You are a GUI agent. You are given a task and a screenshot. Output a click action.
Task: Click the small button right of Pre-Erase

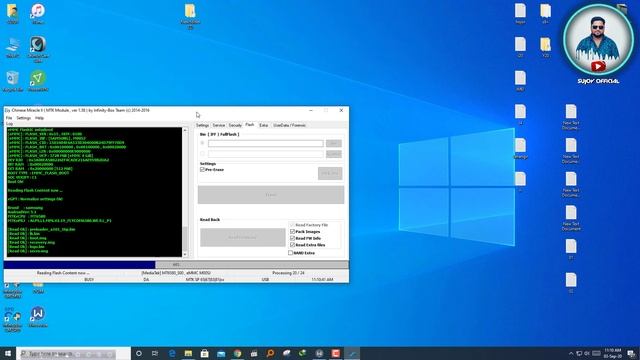click(330, 173)
